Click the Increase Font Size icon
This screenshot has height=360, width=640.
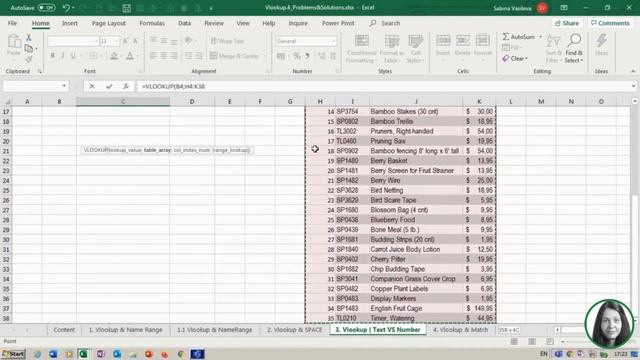click(125, 41)
